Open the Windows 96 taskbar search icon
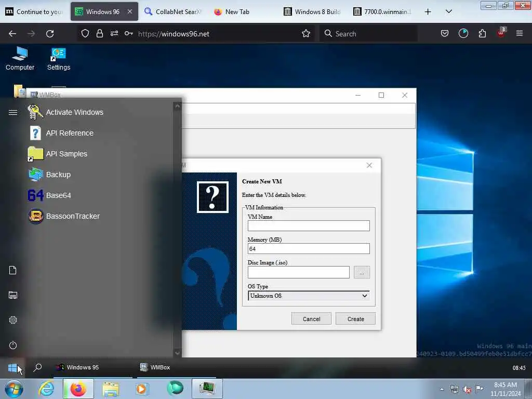 pyautogui.click(x=37, y=367)
